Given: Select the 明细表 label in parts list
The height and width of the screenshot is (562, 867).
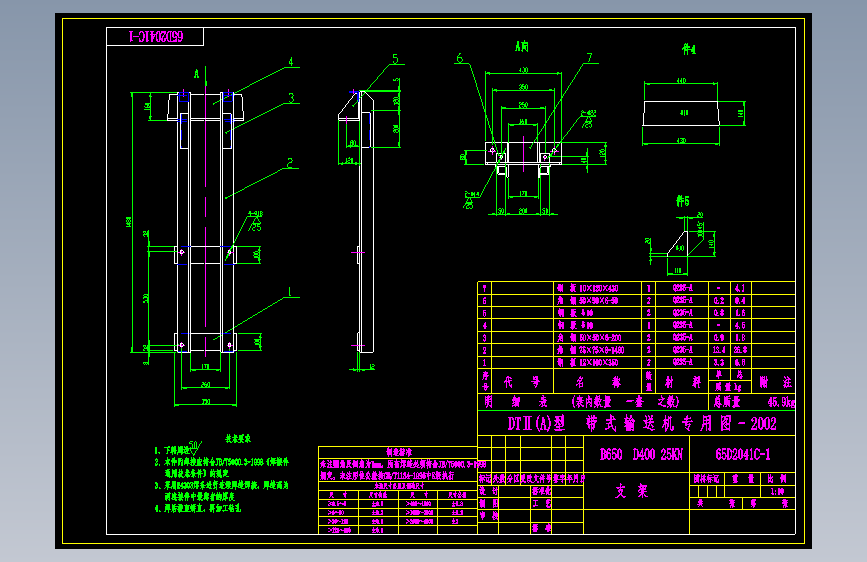Looking at the screenshot, I should (x=516, y=402).
